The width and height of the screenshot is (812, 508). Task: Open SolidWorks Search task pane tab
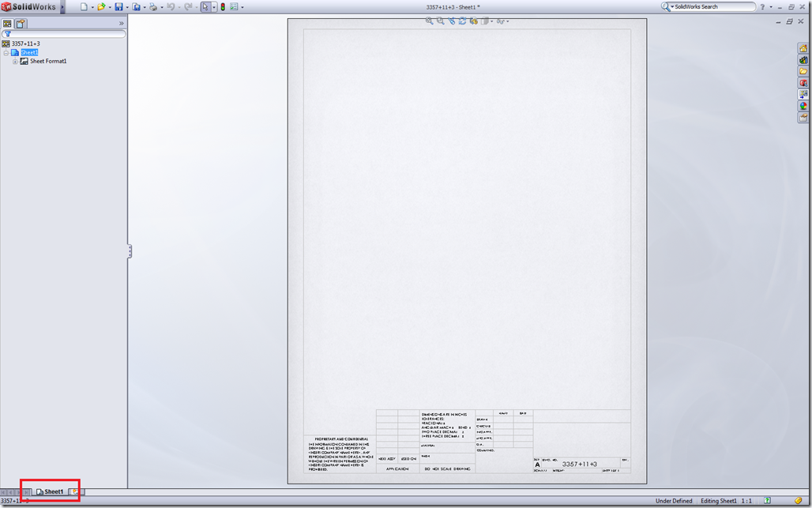point(803,82)
